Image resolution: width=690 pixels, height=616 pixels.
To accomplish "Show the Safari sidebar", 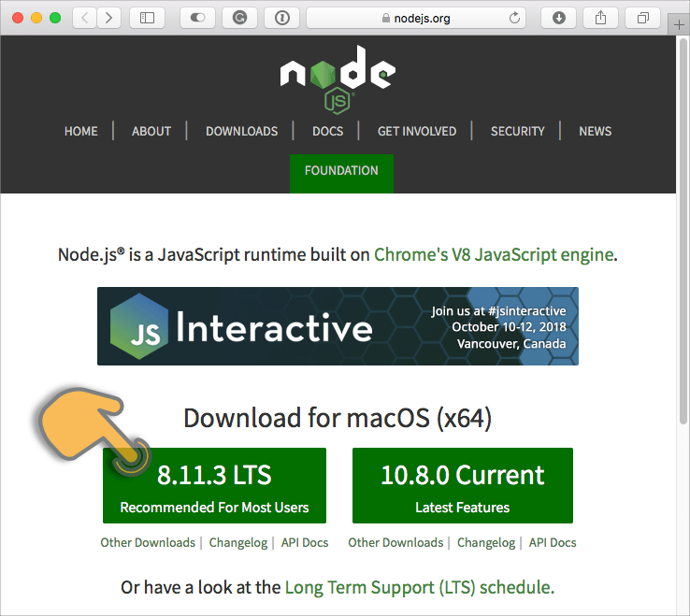I will coord(147,18).
